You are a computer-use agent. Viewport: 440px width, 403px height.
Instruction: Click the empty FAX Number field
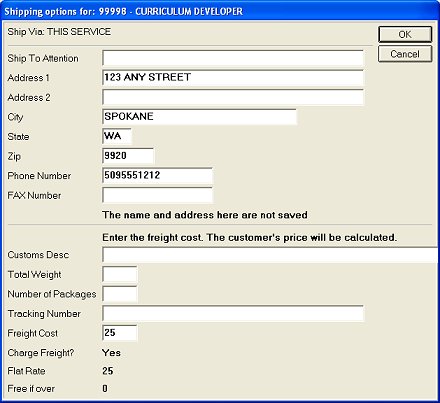[x=157, y=195]
